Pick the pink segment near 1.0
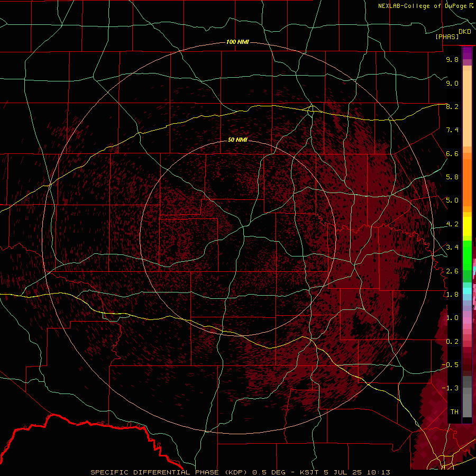 tap(467, 319)
